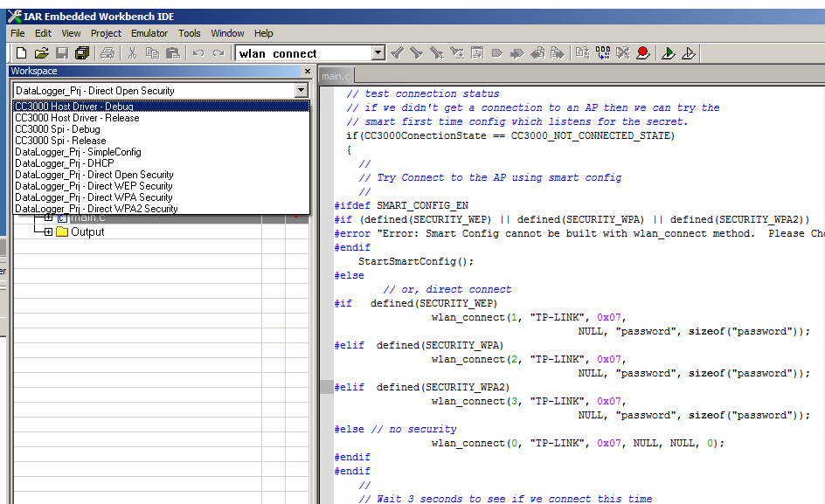Open the Project menu

pyautogui.click(x=106, y=33)
